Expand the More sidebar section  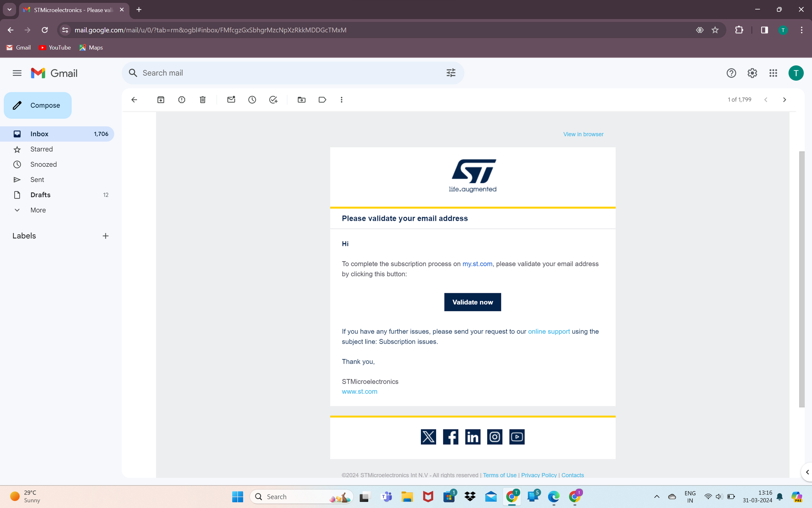pyautogui.click(x=38, y=210)
